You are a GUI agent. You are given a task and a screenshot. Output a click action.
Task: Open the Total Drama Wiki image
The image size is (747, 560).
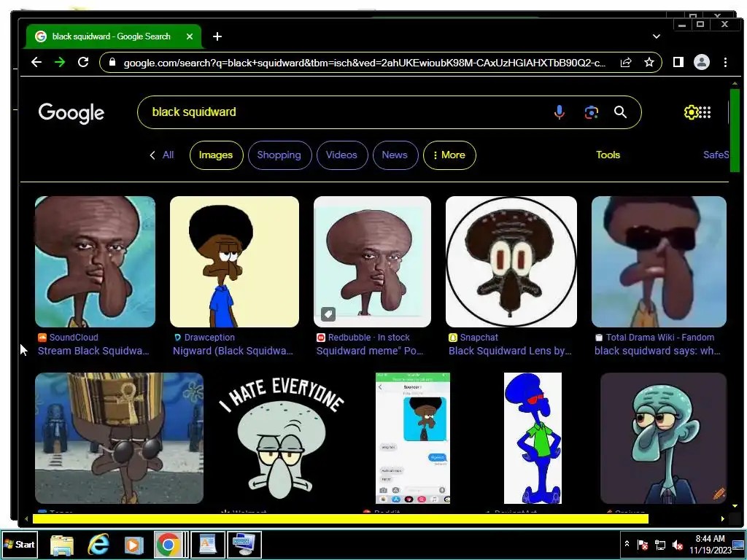pyautogui.click(x=659, y=262)
